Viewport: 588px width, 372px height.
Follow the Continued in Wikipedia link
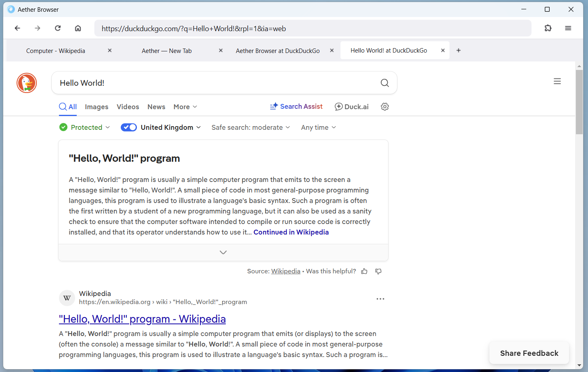[x=291, y=232]
